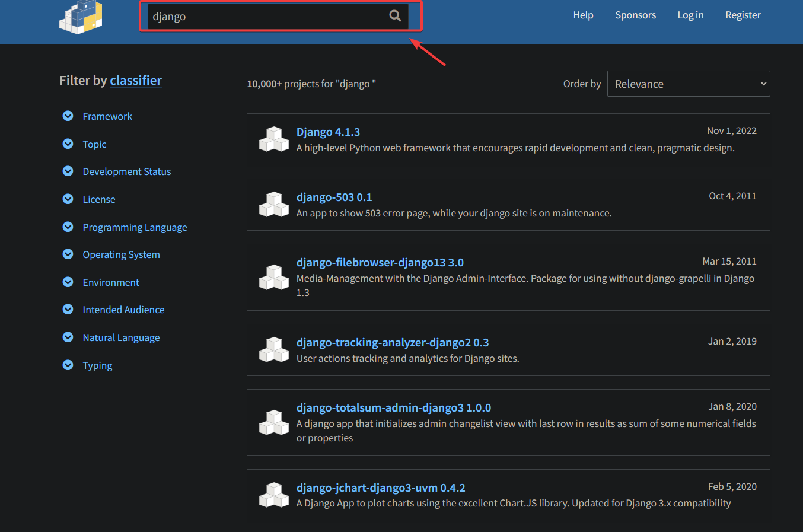Click the Mar 15, 2011 date
This screenshot has width=803, height=532.
coord(729,261)
